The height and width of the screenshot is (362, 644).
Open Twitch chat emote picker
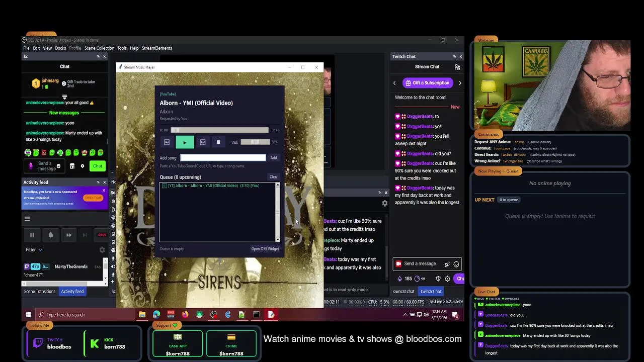[456, 264]
